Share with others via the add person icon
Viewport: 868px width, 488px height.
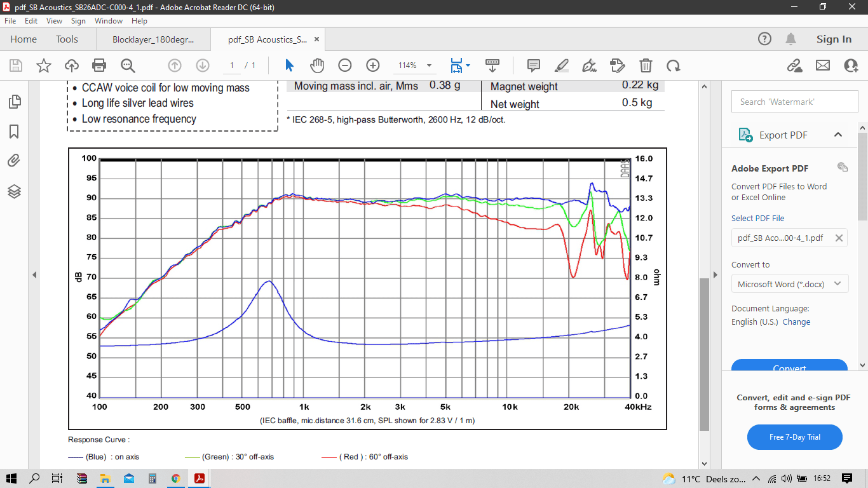[851, 65]
